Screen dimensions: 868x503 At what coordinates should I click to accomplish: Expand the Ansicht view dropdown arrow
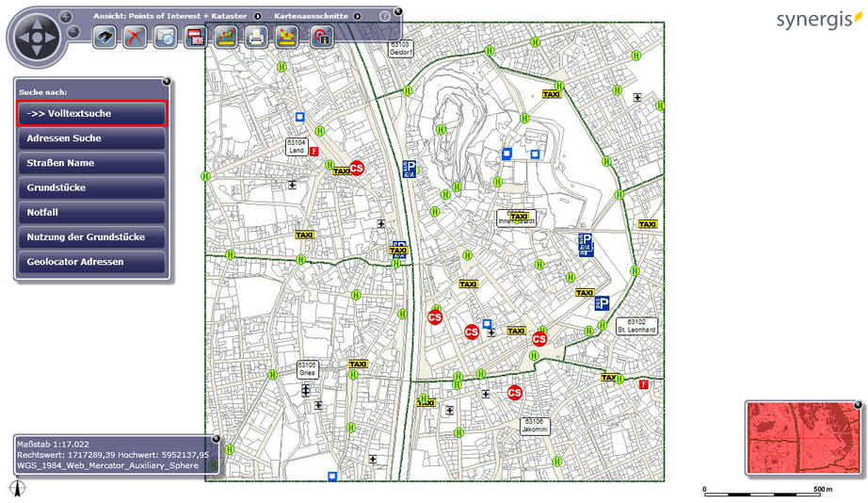click(258, 17)
